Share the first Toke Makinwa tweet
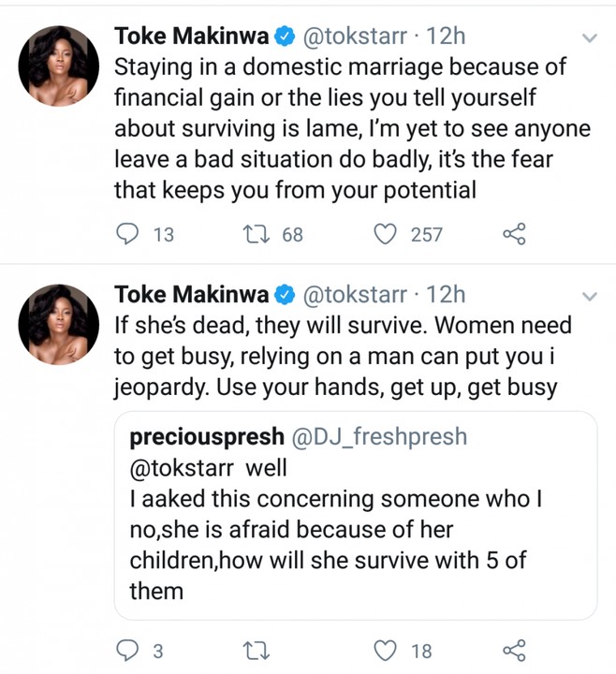Viewport: 616px width, 674px height. tap(514, 234)
